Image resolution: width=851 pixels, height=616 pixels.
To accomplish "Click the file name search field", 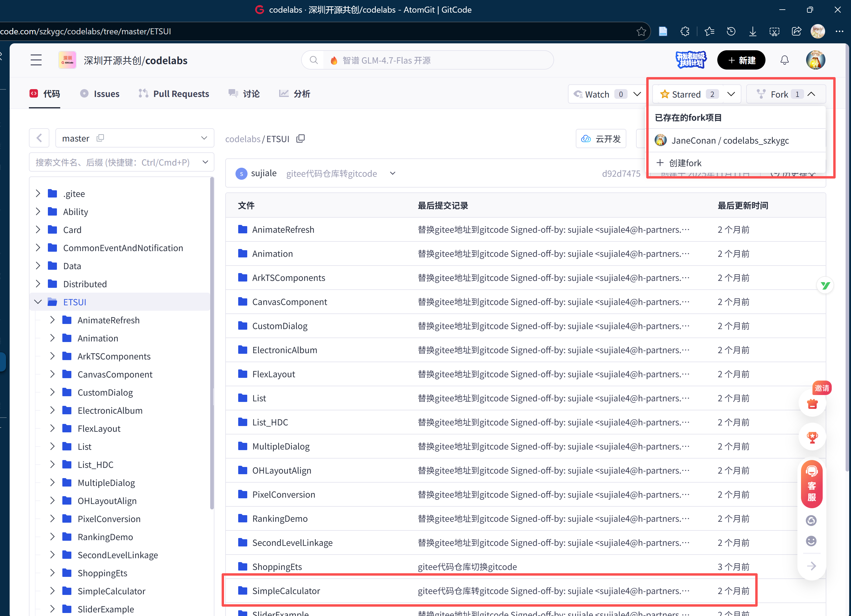I will [x=113, y=163].
